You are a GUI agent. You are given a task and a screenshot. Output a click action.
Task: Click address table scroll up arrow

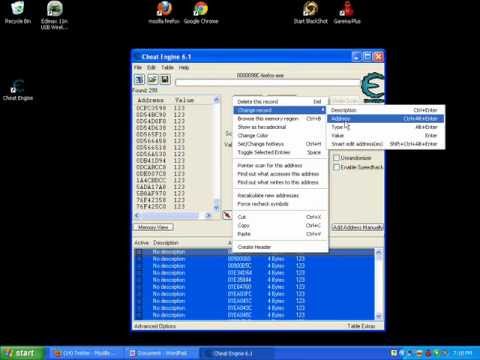point(379,252)
